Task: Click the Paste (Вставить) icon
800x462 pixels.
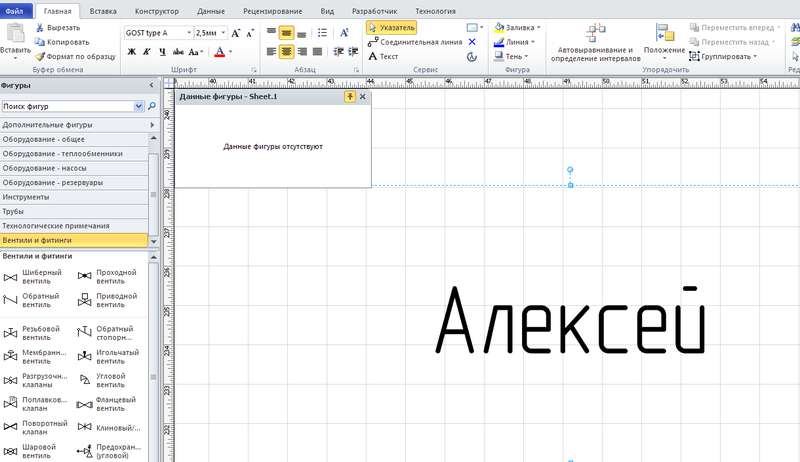Action: [15, 34]
